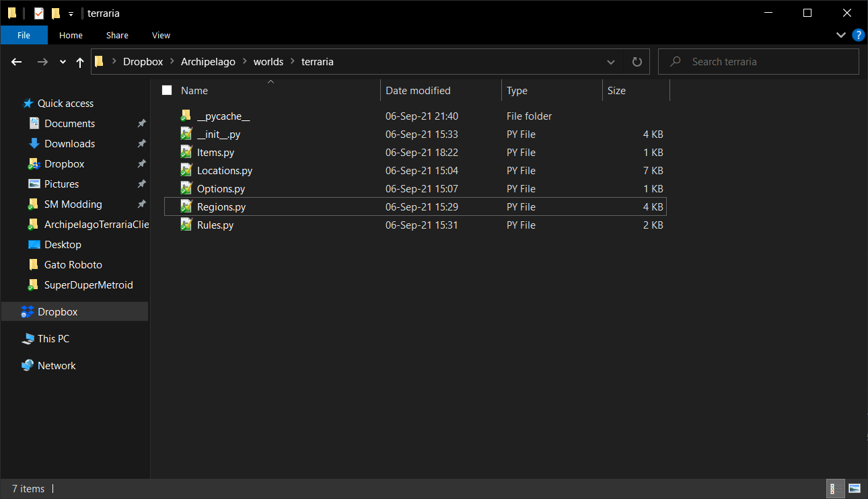Click the refresh icon in address bar
The width and height of the screenshot is (868, 499).
637,61
